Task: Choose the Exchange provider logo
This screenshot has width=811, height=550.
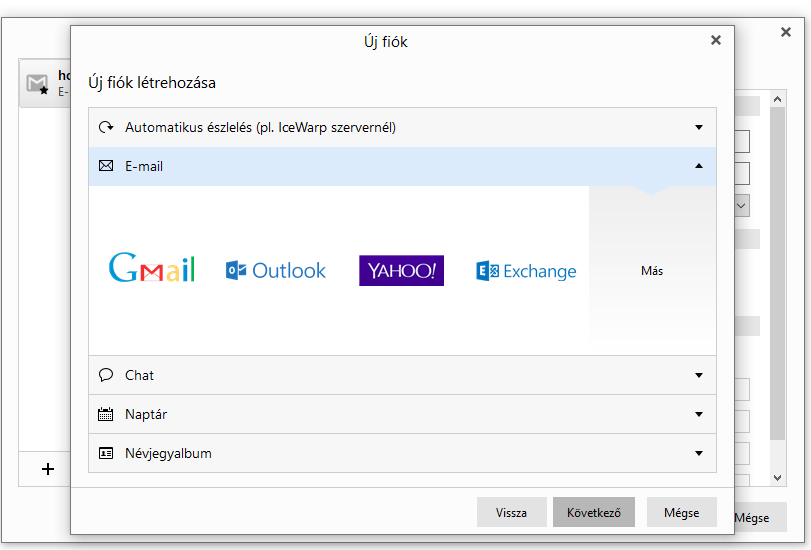Action: [x=526, y=271]
